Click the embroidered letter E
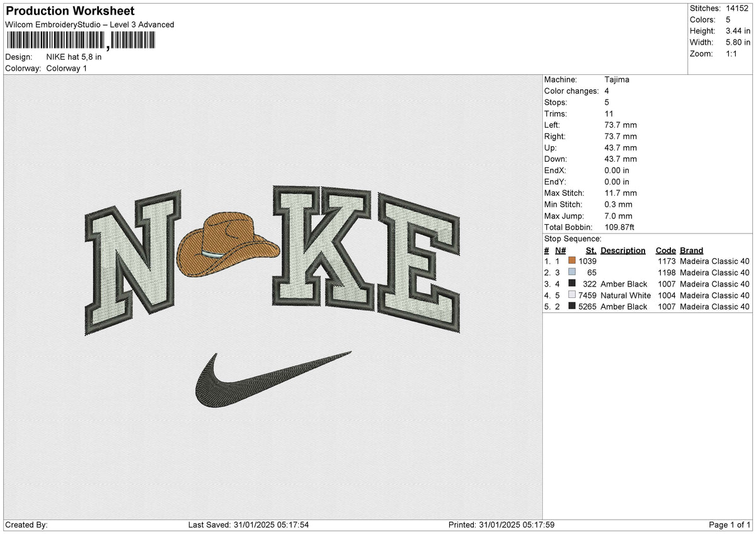Screen dimensions: 756x534 coord(419,263)
